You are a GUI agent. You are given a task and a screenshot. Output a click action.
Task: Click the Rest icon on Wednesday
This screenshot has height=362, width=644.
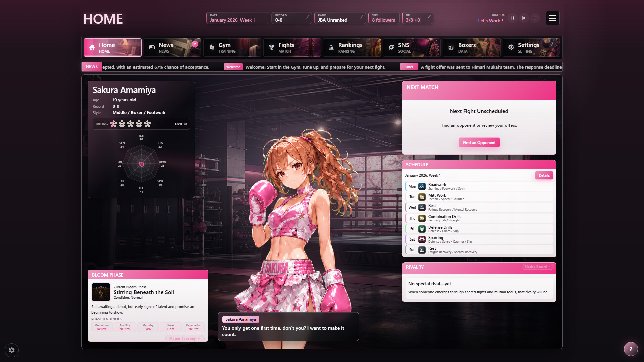(x=422, y=207)
